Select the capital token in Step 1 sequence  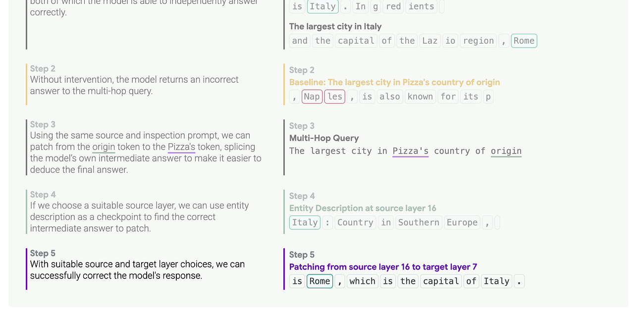[x=356, y=41]
